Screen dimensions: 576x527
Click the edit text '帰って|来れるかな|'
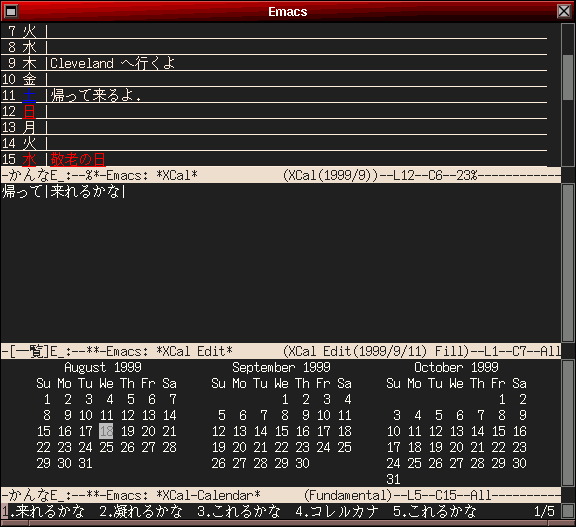point(64,191)
